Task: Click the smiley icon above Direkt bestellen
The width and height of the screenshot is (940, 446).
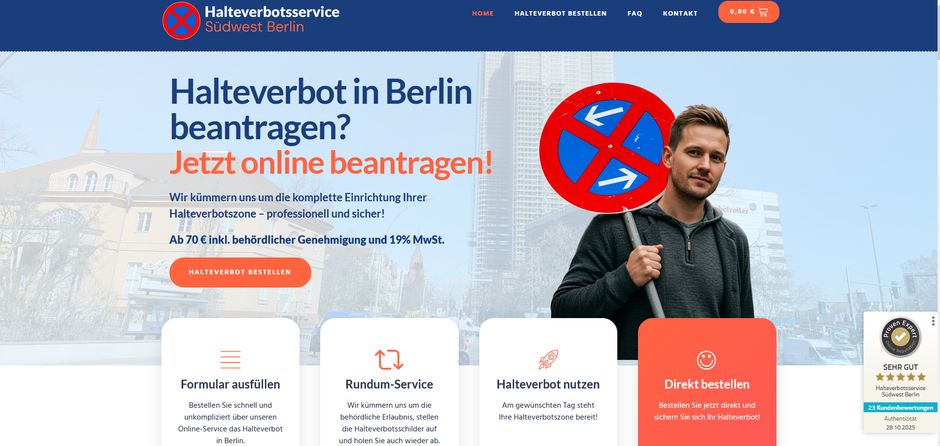Action: tap(707, 360)
